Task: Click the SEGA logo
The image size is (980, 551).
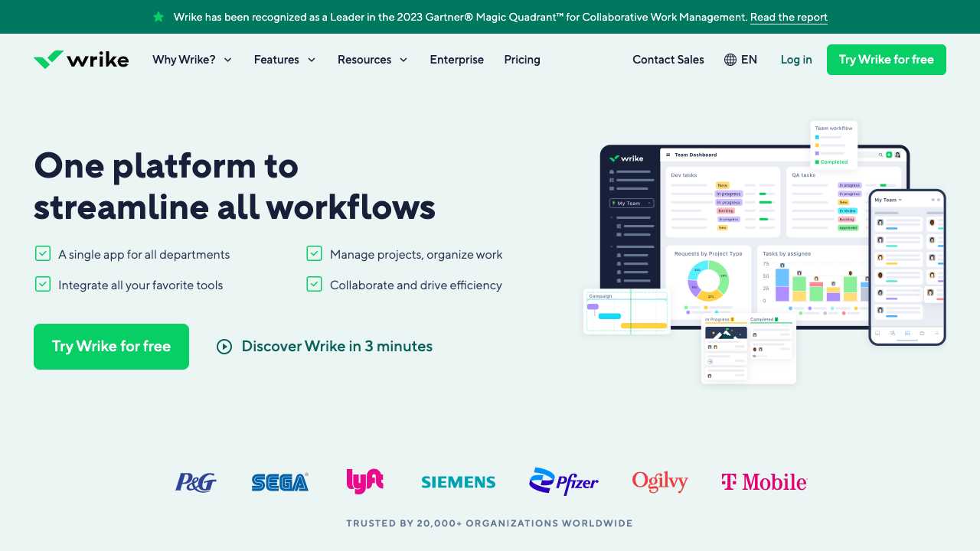Action: click(x=280, y=482)
